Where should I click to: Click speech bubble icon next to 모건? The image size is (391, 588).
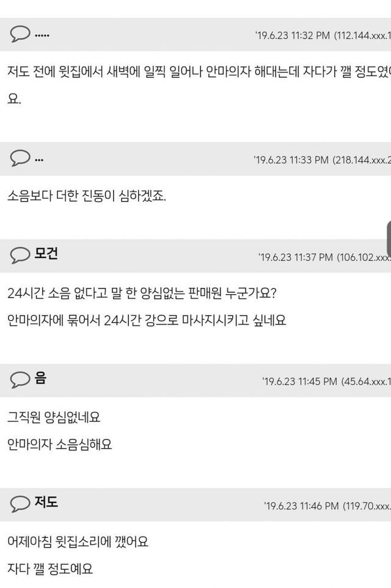click(x=20, y=255)
